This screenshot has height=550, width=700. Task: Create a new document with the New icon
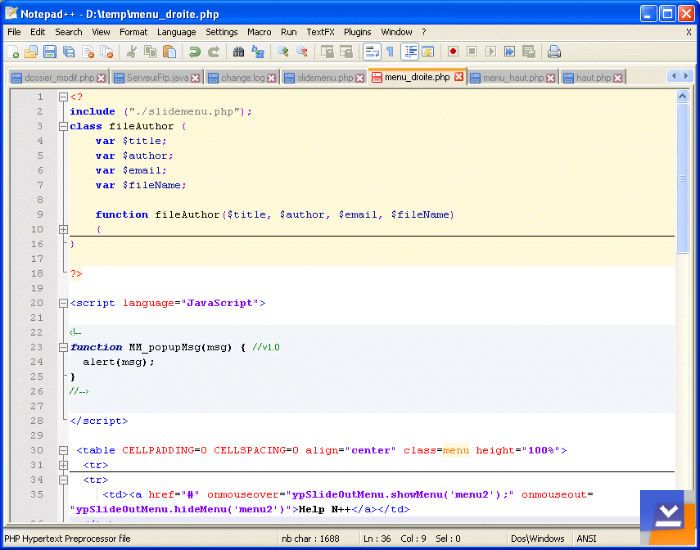13,52
